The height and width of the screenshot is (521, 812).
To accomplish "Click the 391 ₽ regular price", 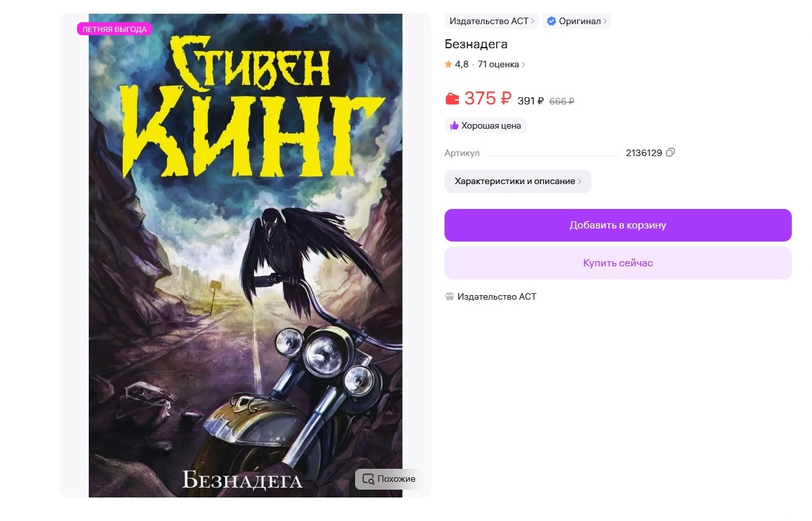I will point(531,101).
